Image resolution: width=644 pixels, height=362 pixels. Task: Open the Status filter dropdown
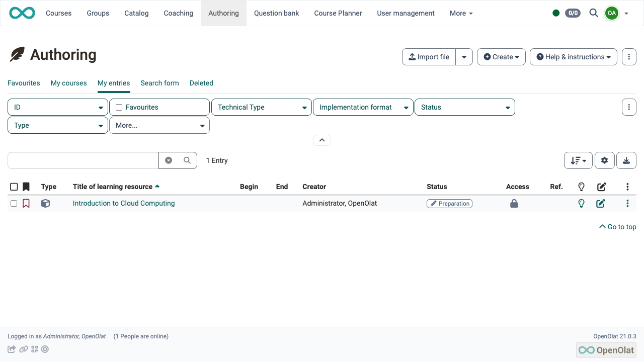(465, 107)
